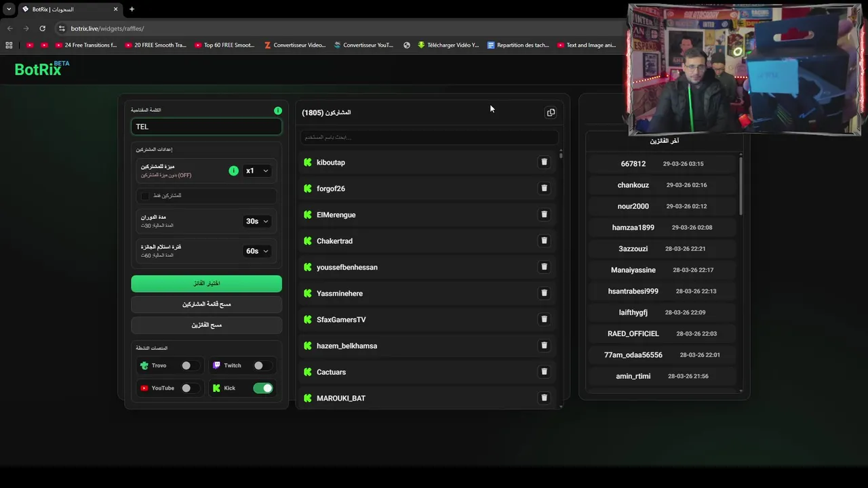Click the BotRix logo
868x488 pixels.
[x=42, y=68]
